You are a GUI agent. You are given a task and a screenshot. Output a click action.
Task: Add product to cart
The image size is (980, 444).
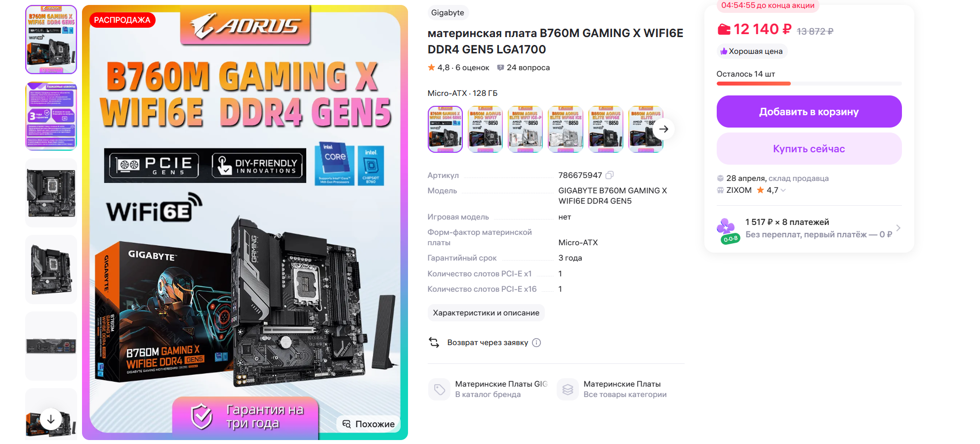point(809,112)
